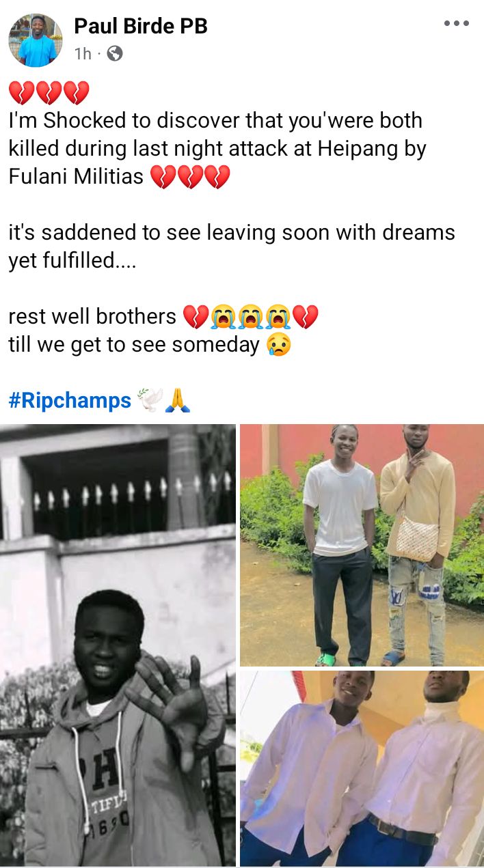Tap the praying hands emoji
Screen dimensions: 484x868
pos(177,400)
